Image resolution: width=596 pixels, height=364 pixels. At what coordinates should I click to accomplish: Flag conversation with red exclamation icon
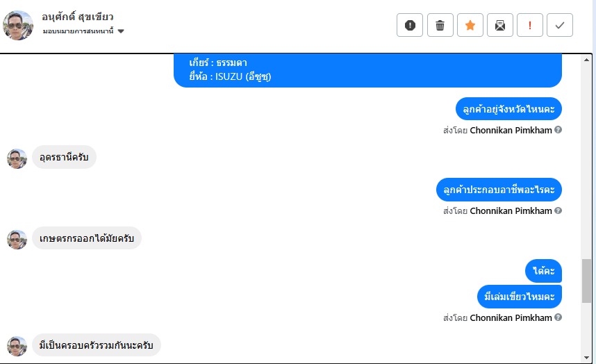point(529,26)
